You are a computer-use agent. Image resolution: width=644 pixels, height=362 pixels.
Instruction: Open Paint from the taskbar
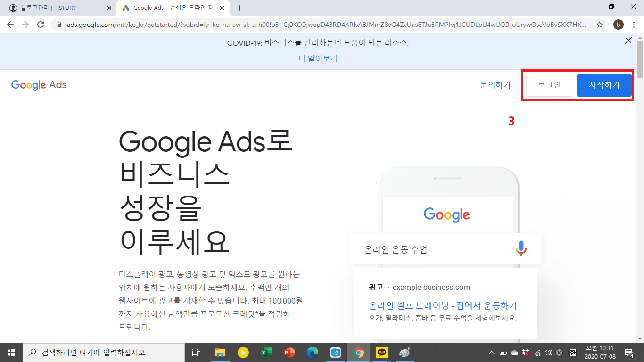[x=405, y=353]
